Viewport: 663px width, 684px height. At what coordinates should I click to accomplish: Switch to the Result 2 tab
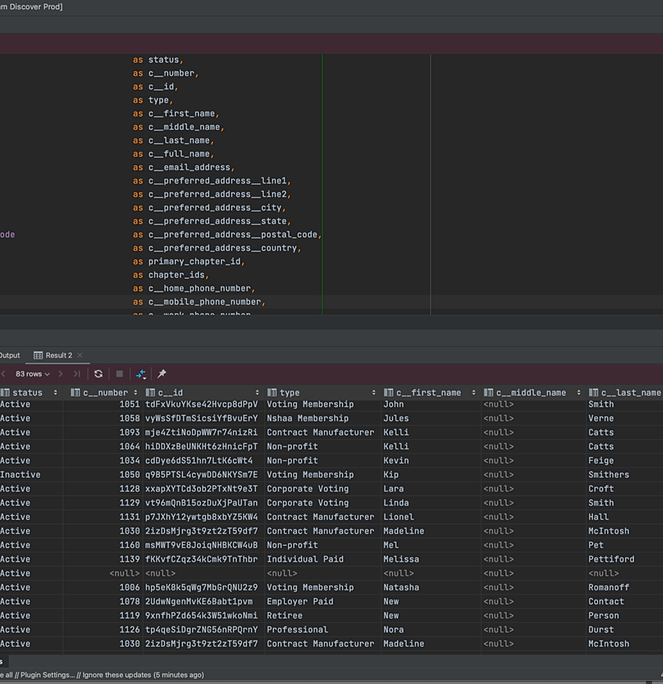click(x=58, y=355)
